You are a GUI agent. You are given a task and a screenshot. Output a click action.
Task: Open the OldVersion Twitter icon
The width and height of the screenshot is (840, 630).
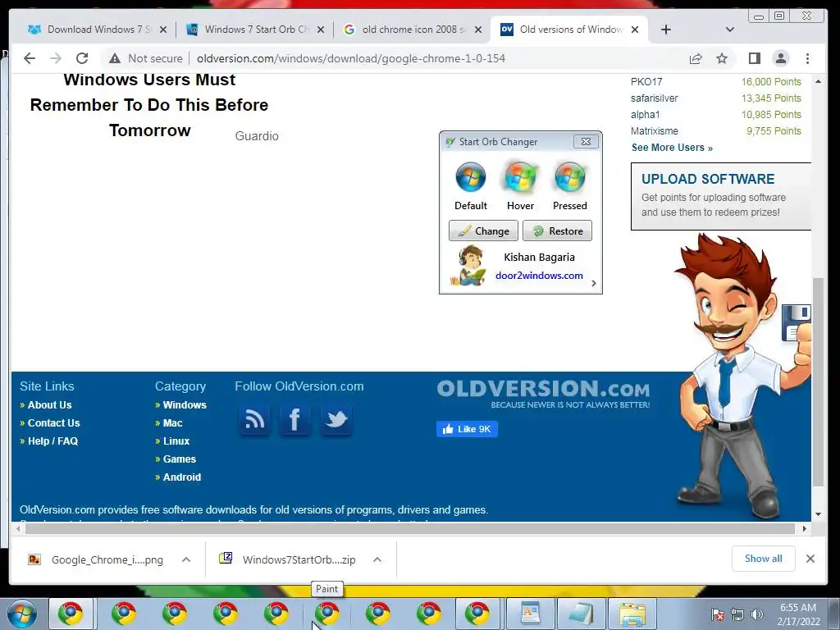336,419
